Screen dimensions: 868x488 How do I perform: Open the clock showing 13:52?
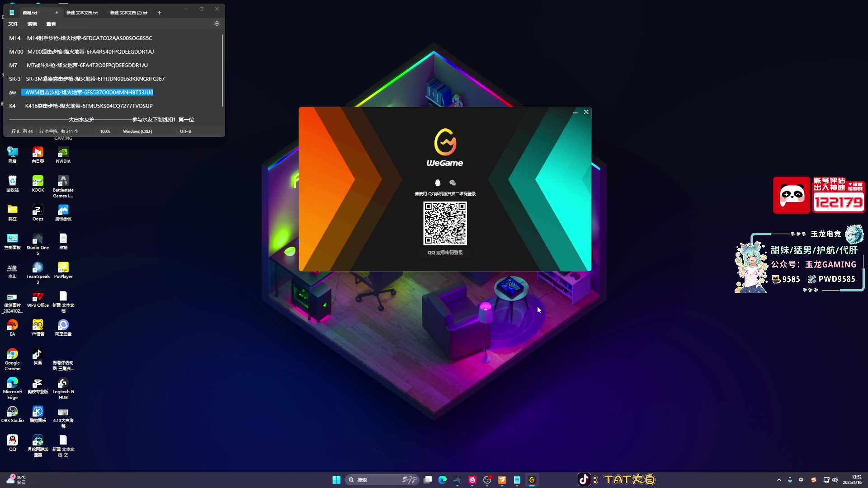[852, 480]
